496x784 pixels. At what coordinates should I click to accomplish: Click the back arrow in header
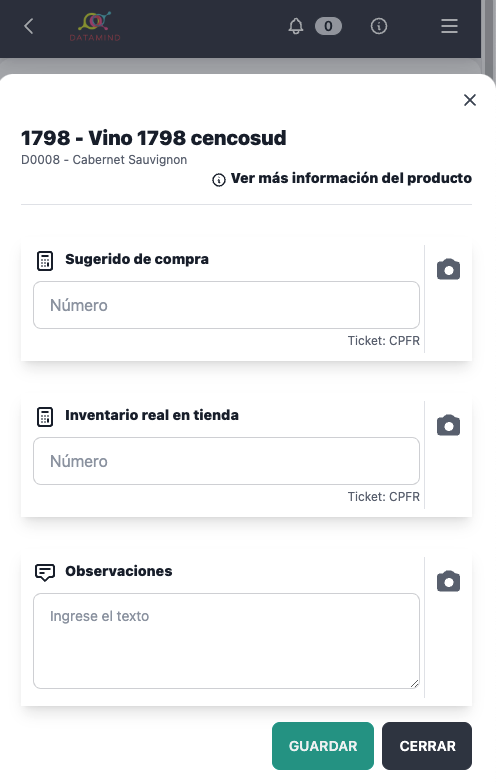coord(29,26)
